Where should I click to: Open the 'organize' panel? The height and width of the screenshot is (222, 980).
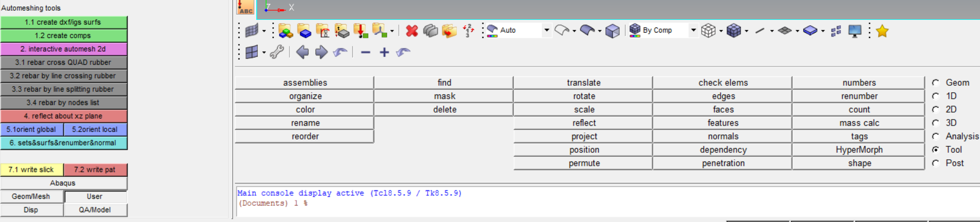305,96
